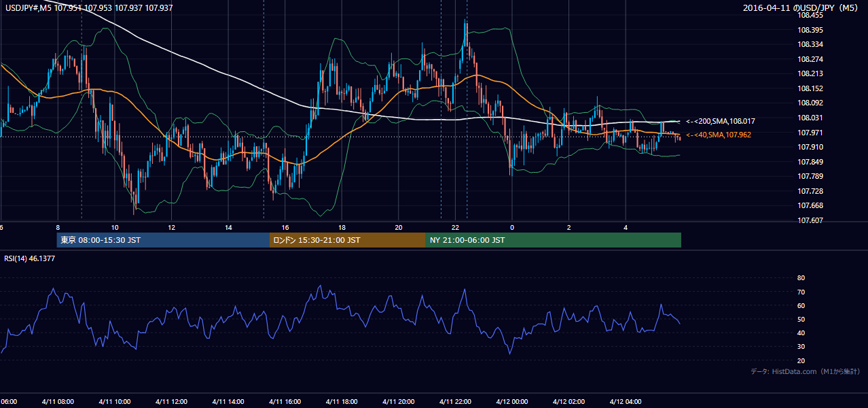Click hour tick 20 under the price chart

coord(399,228)
